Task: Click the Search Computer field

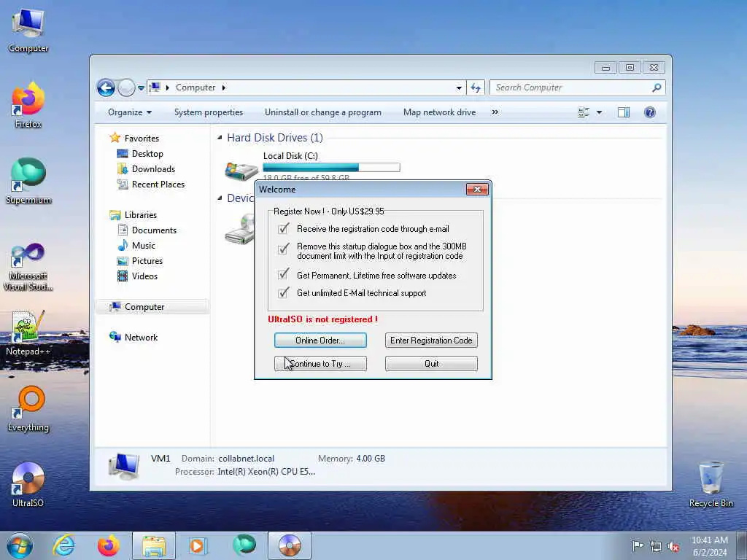Action: pos(578,87)
